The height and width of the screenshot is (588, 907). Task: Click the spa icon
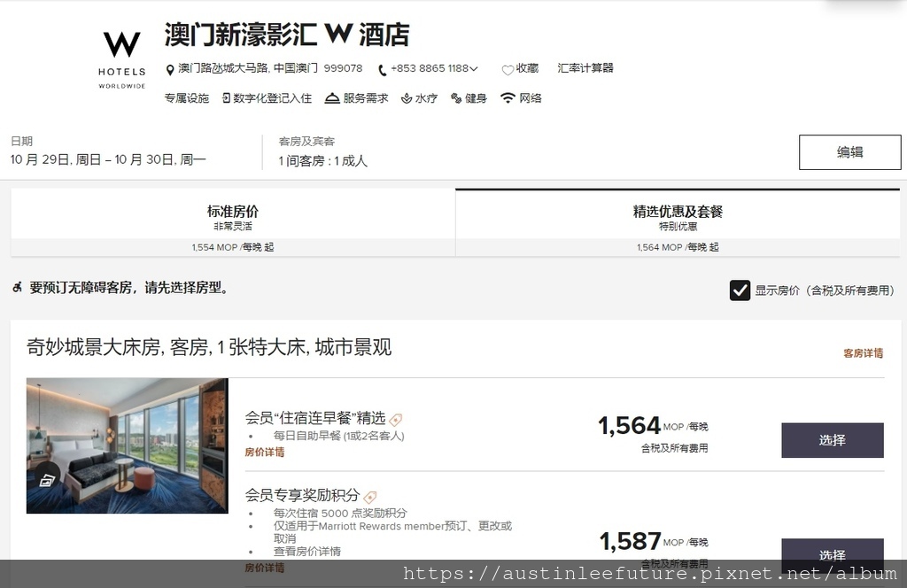click(x=407, y=98)
